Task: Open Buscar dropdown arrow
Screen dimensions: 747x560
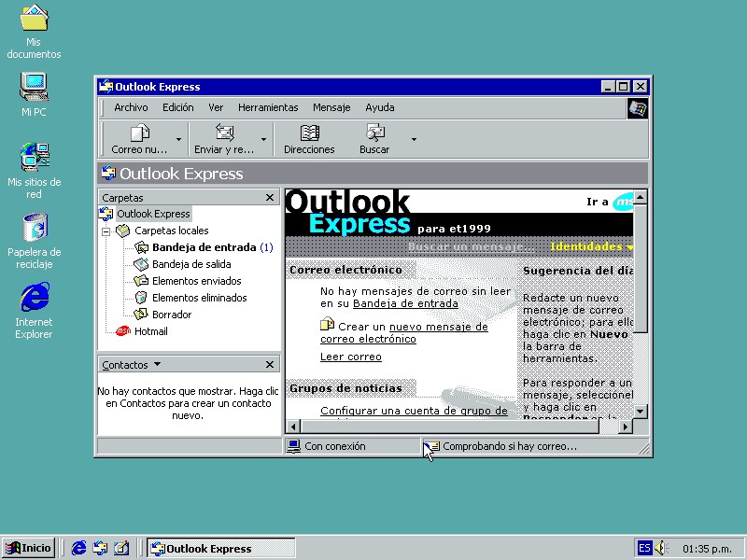Action: pos(414,139)
